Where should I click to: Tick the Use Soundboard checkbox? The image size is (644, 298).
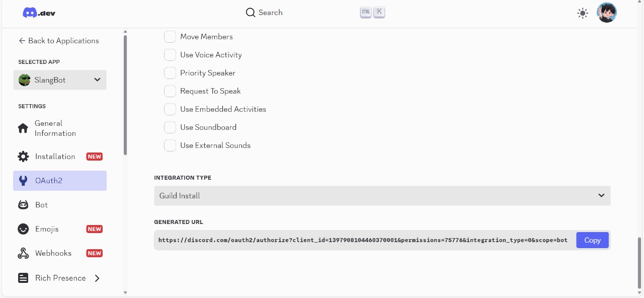coord(170,127)
